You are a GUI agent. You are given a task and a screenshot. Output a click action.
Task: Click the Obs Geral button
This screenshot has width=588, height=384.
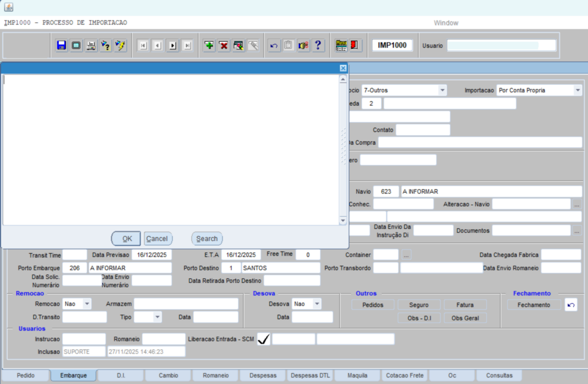click(x=465, y=318)
